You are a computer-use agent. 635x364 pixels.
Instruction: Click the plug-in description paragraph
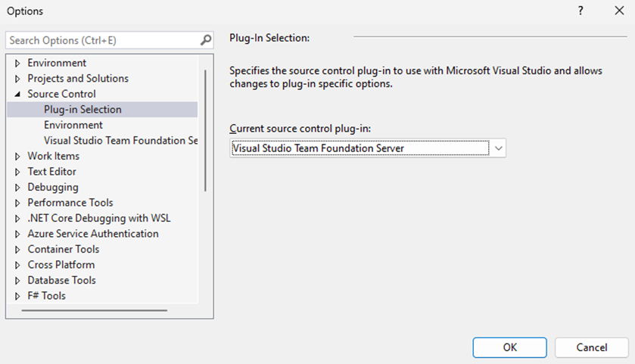416,77
